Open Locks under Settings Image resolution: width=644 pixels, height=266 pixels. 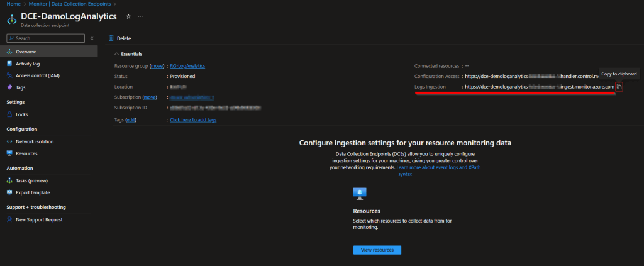click(22, 114)
